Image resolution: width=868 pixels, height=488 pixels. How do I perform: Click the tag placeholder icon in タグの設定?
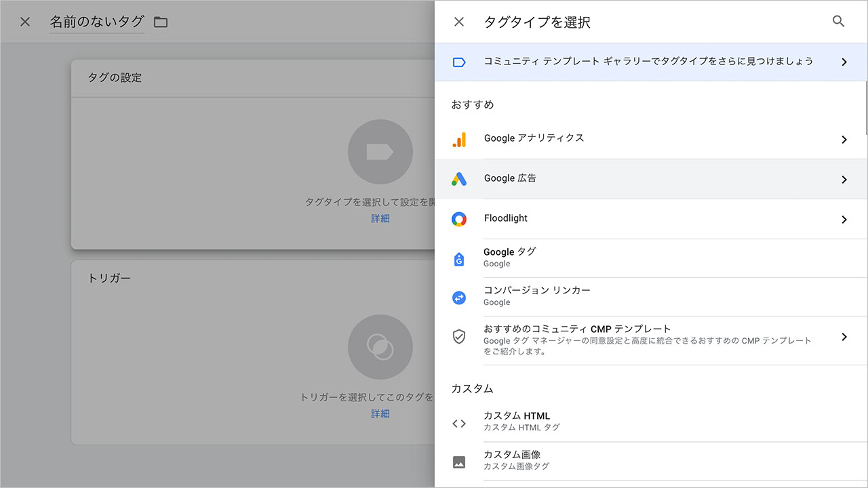point(380,152)
